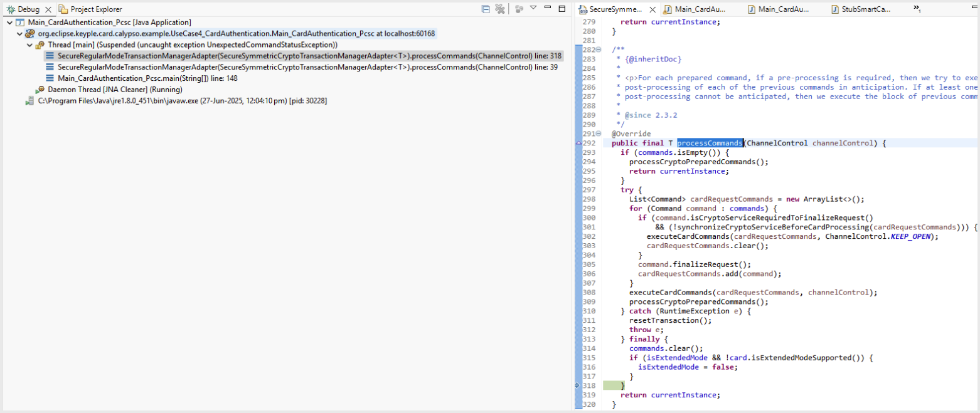Click 'throw e;' on line 312
Viewport: 980px width, 413px height.
coord(646,330)
